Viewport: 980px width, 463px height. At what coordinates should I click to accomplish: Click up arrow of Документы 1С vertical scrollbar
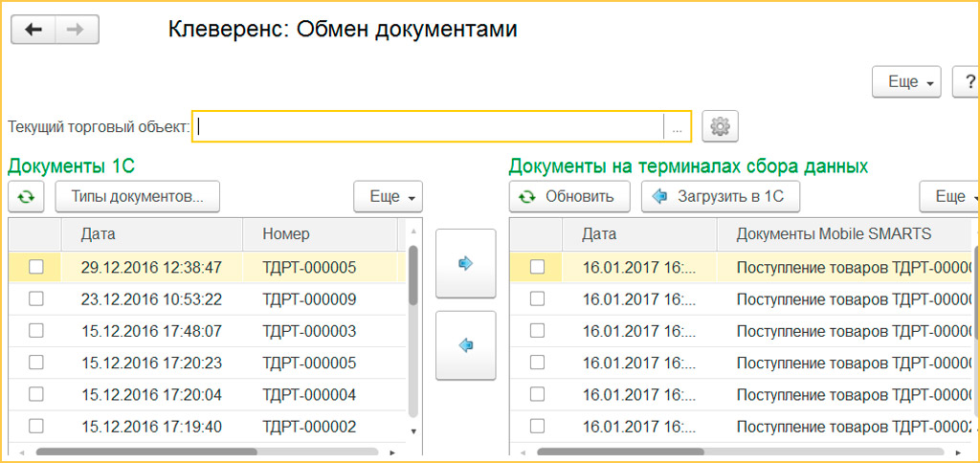[x=413, y=232]
